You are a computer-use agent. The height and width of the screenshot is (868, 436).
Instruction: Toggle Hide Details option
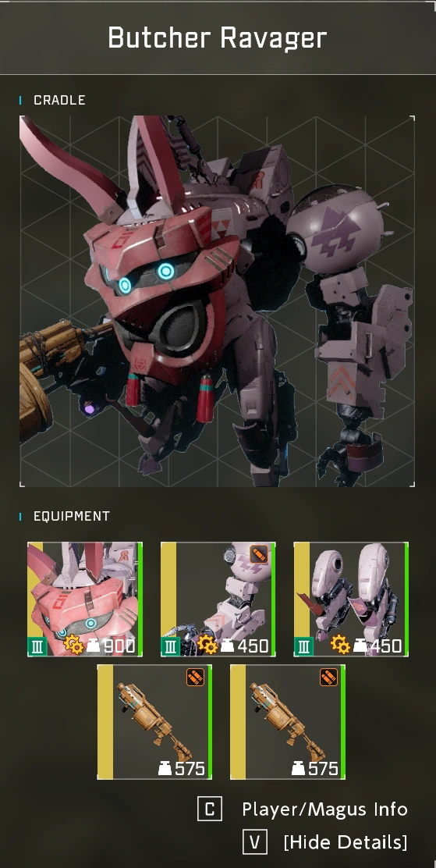(346, 842)
